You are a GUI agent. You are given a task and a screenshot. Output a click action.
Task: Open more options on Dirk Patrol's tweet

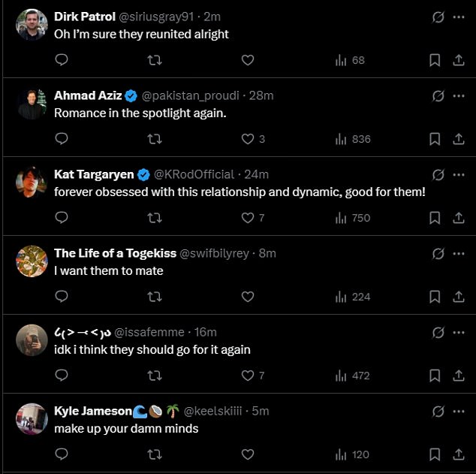point(459,17)
